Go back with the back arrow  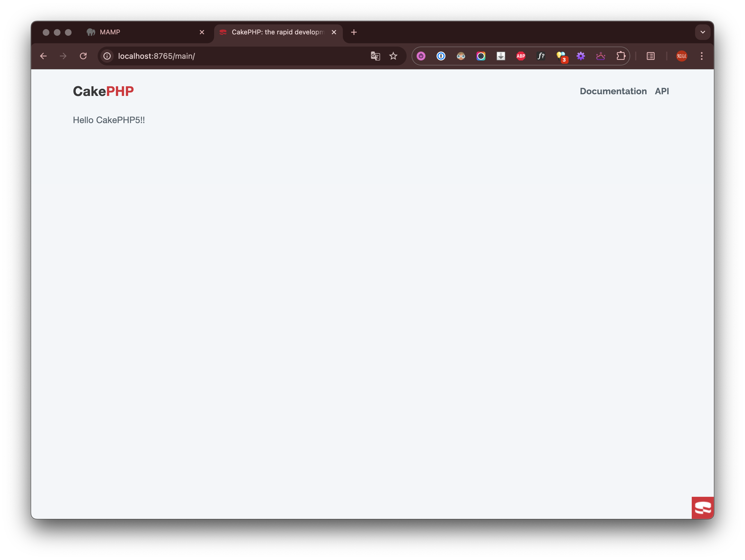[44, 56]
